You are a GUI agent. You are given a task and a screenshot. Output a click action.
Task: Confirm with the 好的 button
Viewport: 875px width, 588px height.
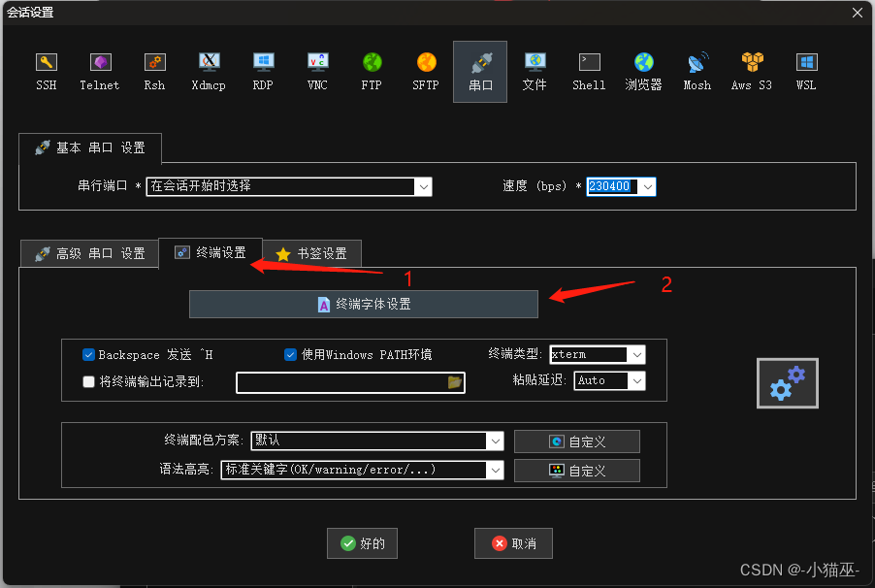(x=362, y=543)
